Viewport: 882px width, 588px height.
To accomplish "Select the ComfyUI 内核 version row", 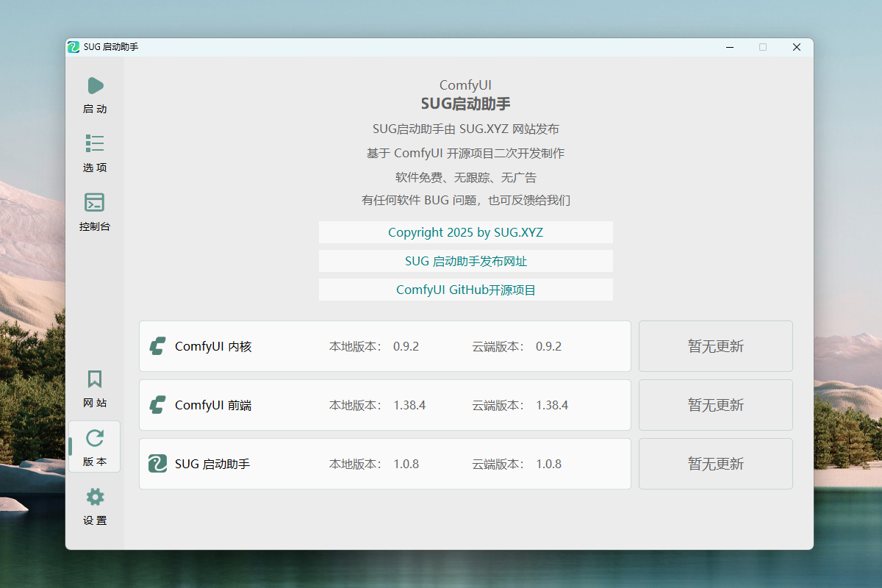I will pos(384,346).
